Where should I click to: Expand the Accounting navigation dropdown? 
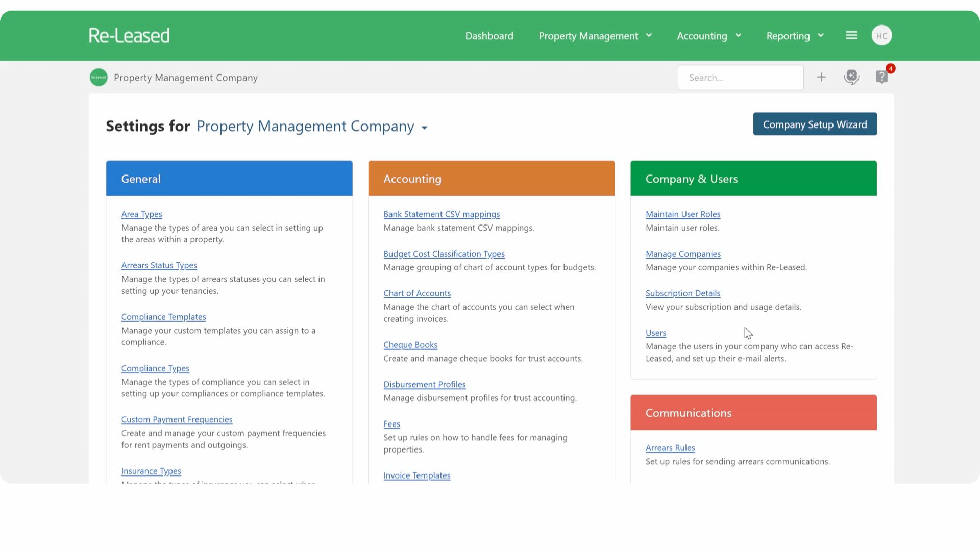point(709,36)
